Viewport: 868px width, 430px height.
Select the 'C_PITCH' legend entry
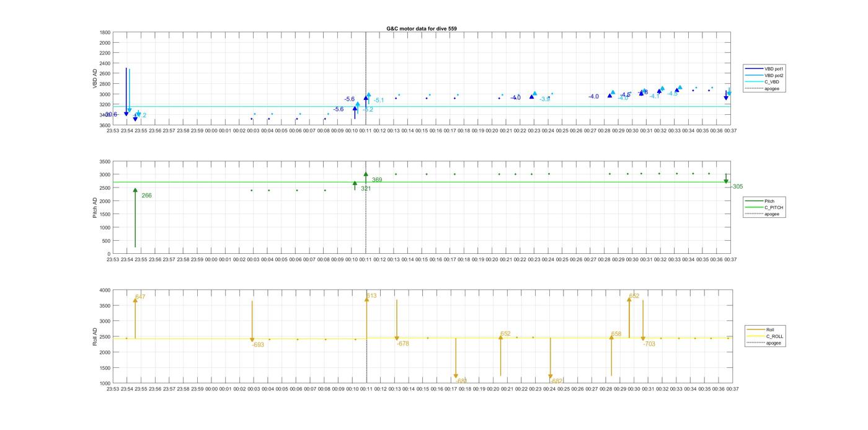[763, 207]
